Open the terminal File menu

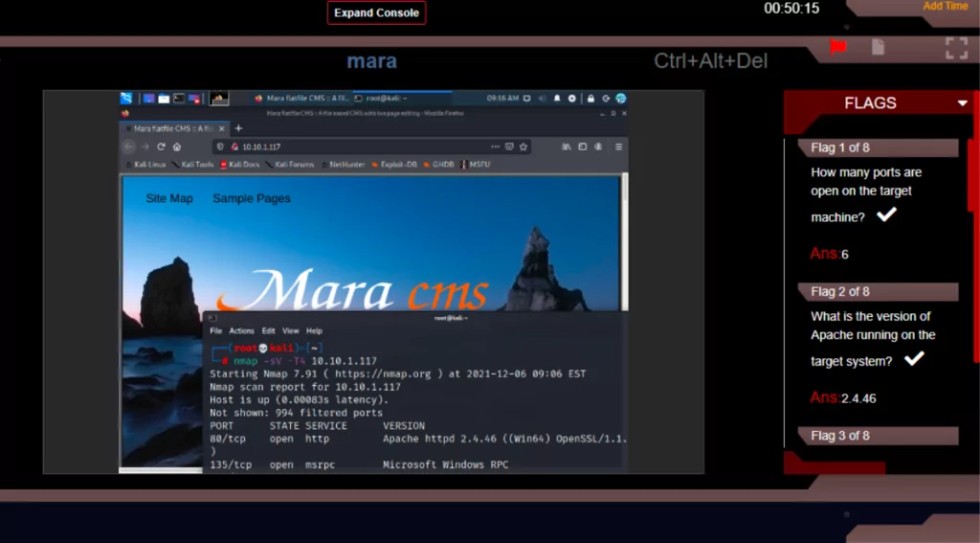click(215, 331)
